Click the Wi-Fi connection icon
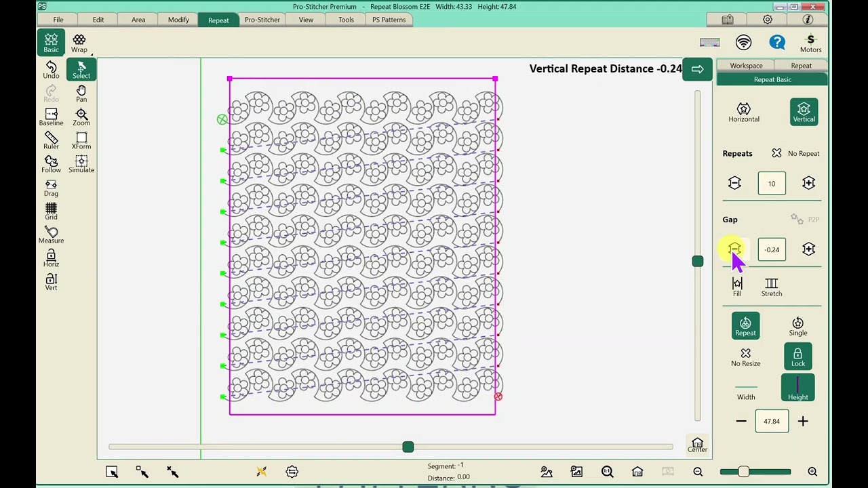Viewport: 868px width, 488px height. coord(744,43)
